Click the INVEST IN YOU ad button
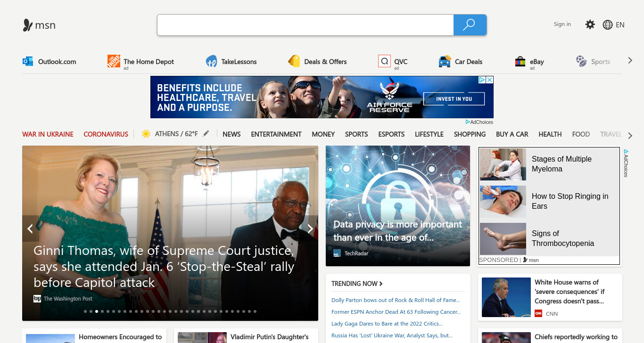Viewport: 644px width, 343px height. point(454,99)
